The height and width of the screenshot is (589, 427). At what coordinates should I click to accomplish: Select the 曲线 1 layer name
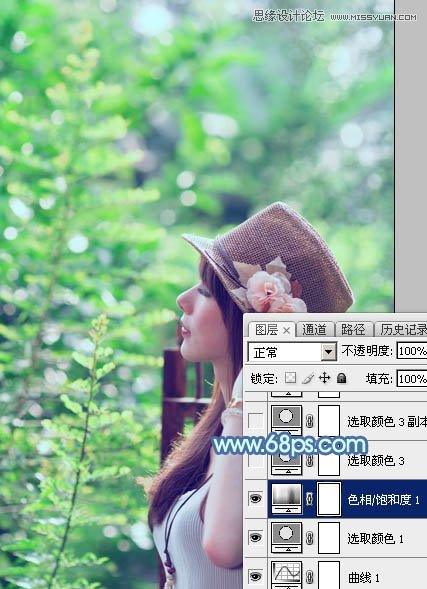click(x=364, y=577)
